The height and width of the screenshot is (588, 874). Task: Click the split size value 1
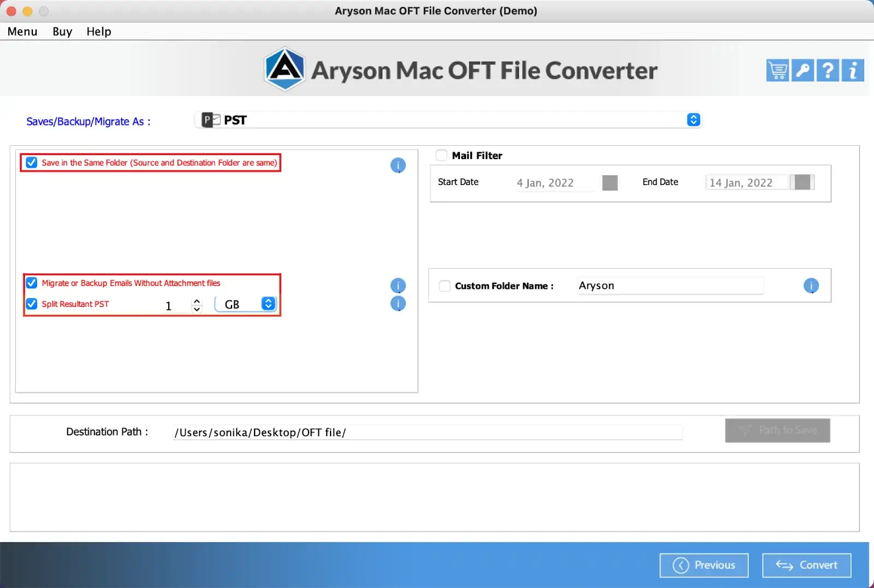(x=168, y=306)
